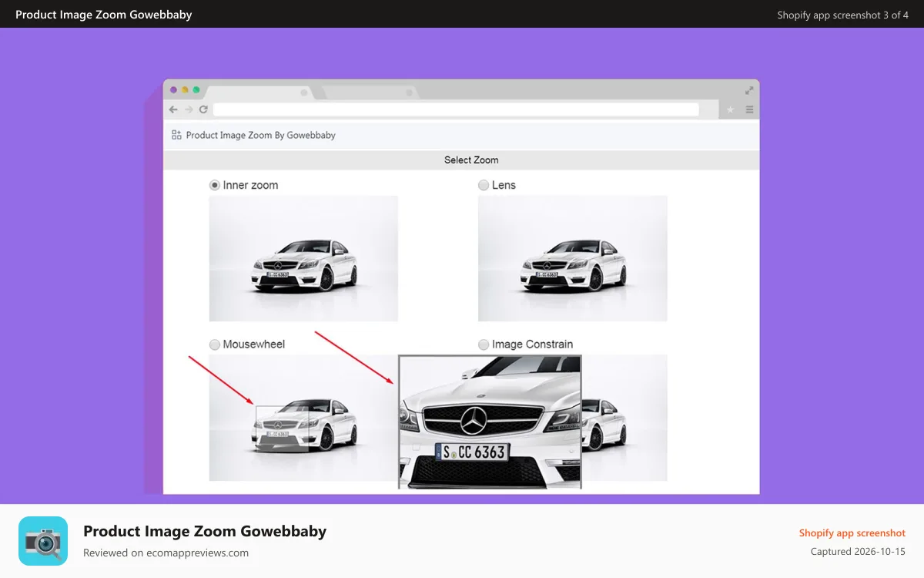Click the purple window close dot
924x578 pixels.
[x=173, y=90]
